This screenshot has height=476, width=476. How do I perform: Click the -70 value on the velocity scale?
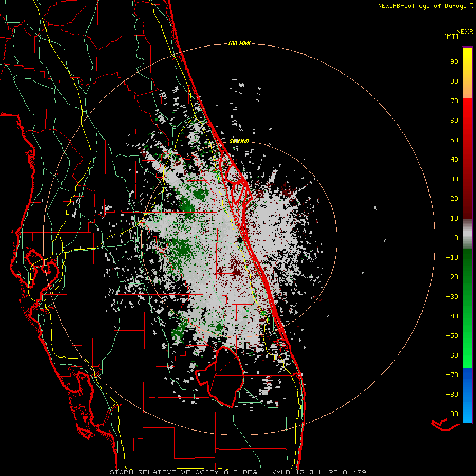pos(452,375)
